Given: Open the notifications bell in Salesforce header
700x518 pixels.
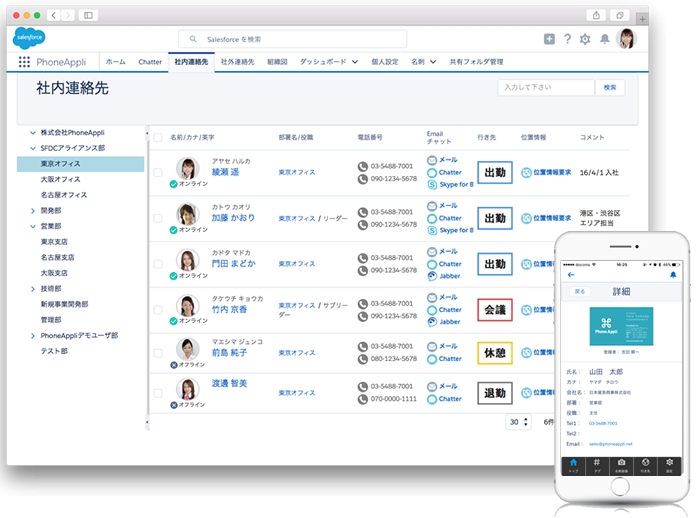Looking at the screenshot, I should [604, 39].
